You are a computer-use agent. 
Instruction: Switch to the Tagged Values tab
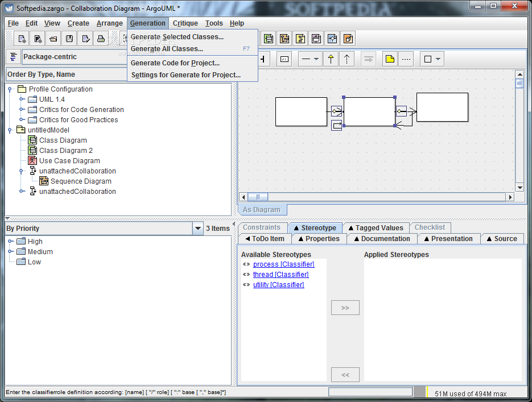[x=376, y=228]
